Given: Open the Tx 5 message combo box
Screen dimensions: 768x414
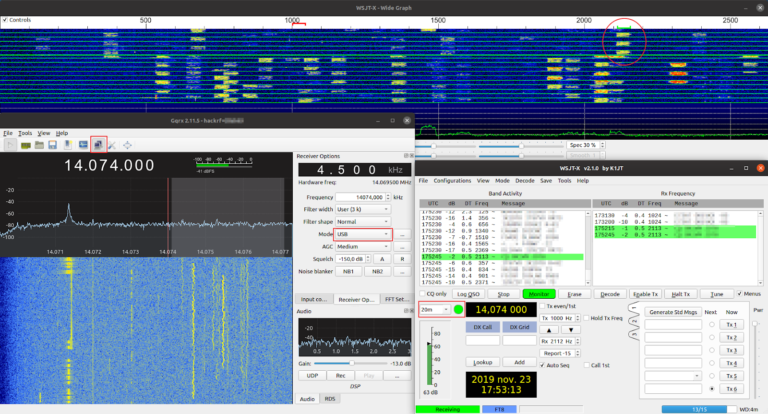Looking at the screenshot, I should 672,376.
